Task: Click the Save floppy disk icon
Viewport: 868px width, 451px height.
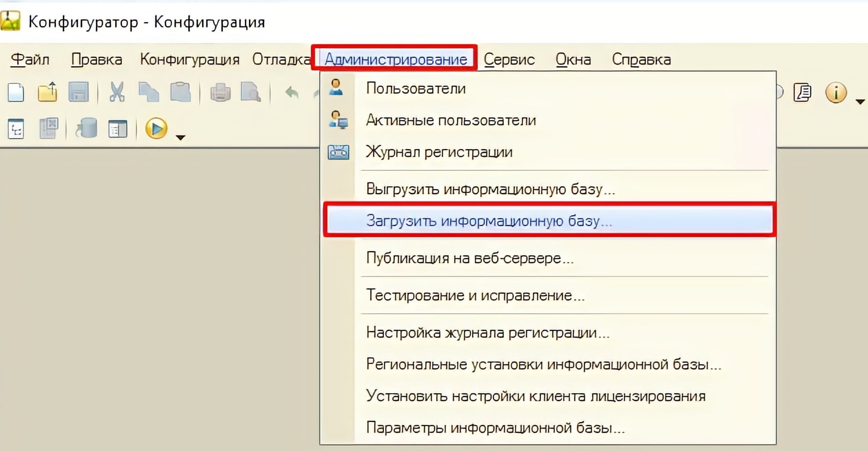Action: coord(79,92)
